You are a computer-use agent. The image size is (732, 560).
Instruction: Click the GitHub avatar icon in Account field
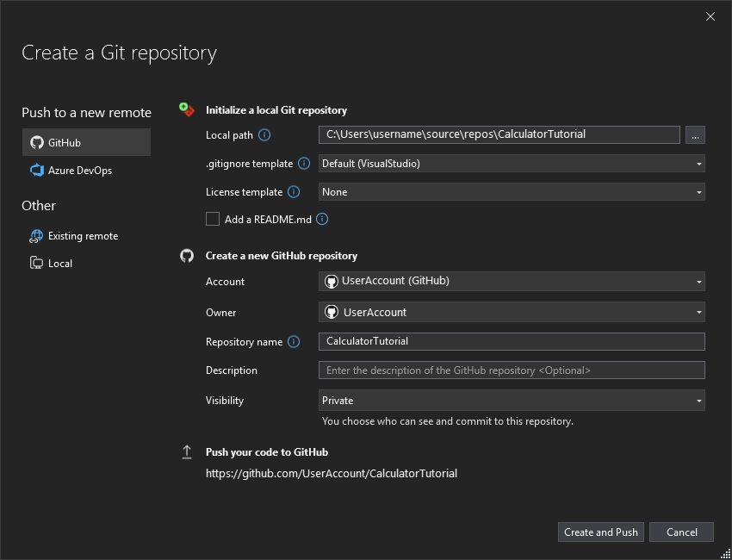(x=332, y=281)
